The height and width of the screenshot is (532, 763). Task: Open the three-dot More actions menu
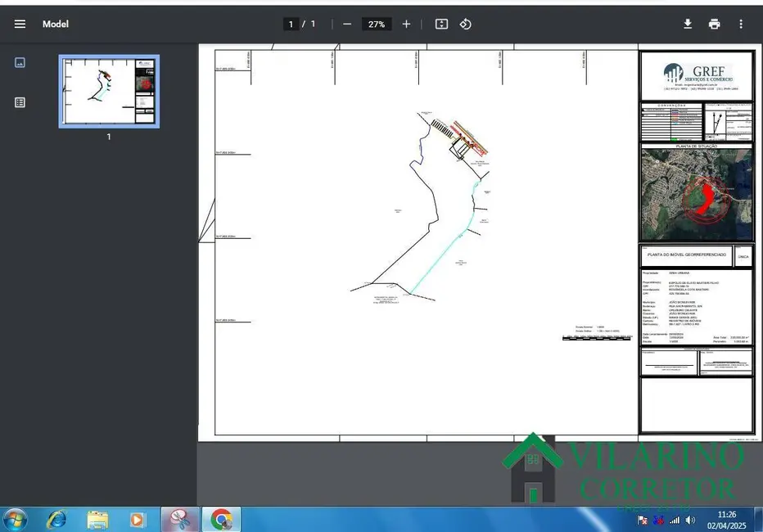(741, 24)
